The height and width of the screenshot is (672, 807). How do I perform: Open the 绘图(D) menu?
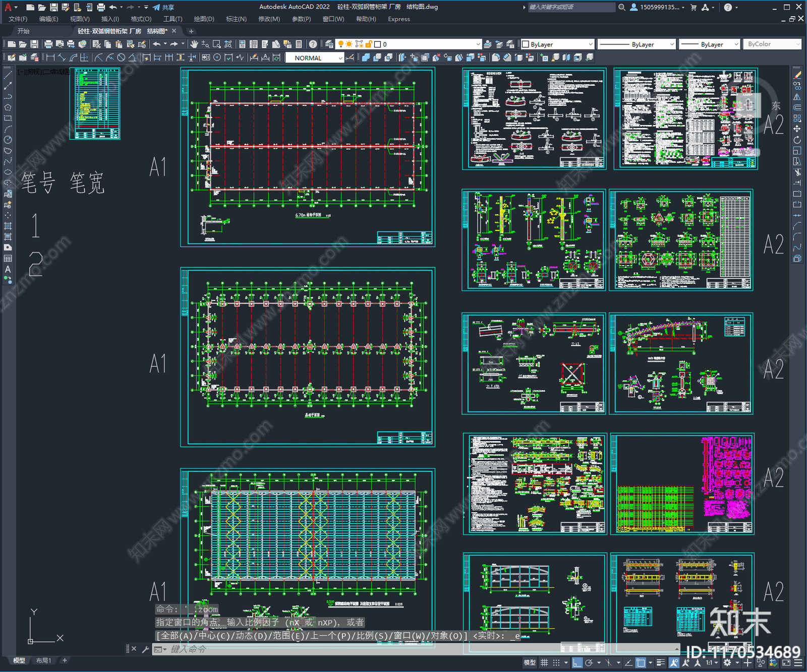204,19
